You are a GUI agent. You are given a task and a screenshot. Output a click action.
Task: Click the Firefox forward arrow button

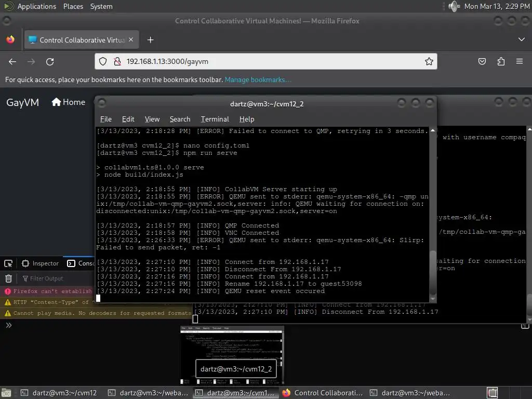pyautogui.click(x=31, y=62)
